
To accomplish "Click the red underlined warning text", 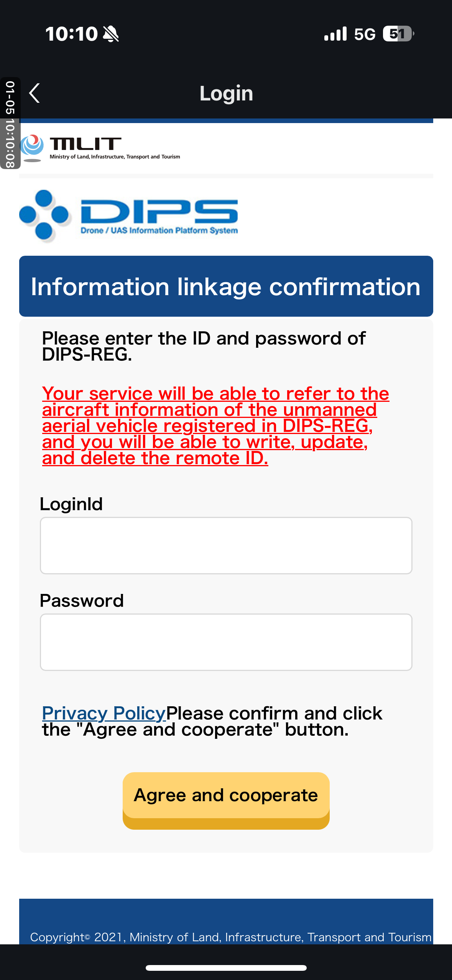I will click(x=215, y=426).
